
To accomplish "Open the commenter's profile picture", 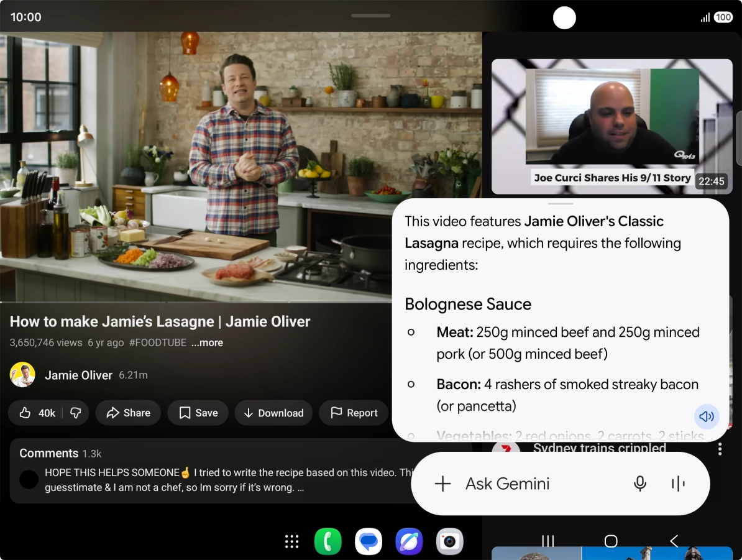I will pos(29,480).
